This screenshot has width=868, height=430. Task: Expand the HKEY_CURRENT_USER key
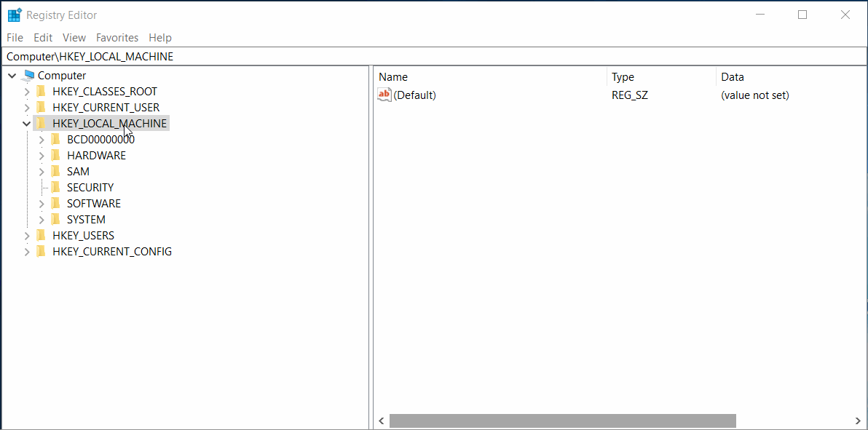(x=26, y=108)
